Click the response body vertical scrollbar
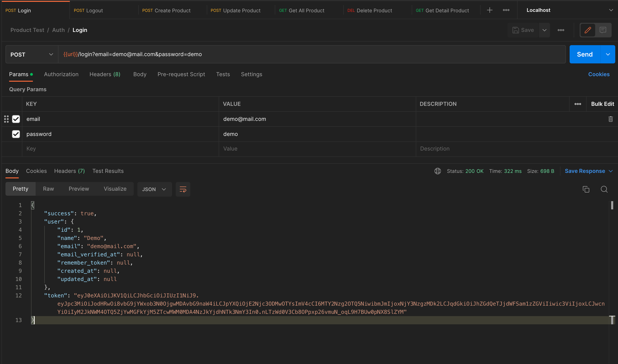The image size is (618, 364). point(612,205)
